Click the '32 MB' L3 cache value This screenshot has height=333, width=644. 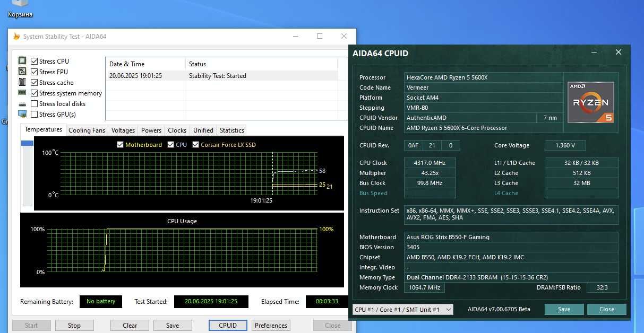point(581,183)
